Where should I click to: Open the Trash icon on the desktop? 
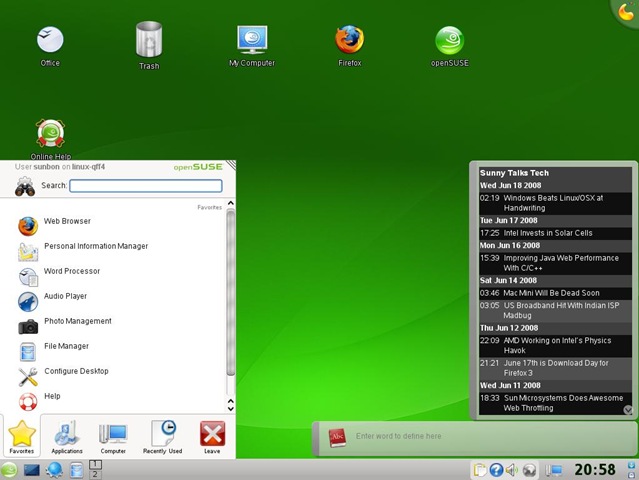point(149,41)
